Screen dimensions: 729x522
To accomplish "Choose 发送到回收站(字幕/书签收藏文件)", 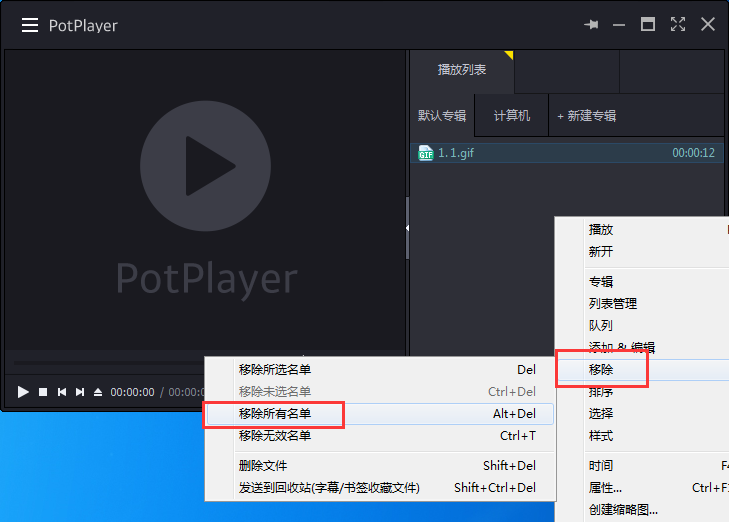I will click(380, 488).
